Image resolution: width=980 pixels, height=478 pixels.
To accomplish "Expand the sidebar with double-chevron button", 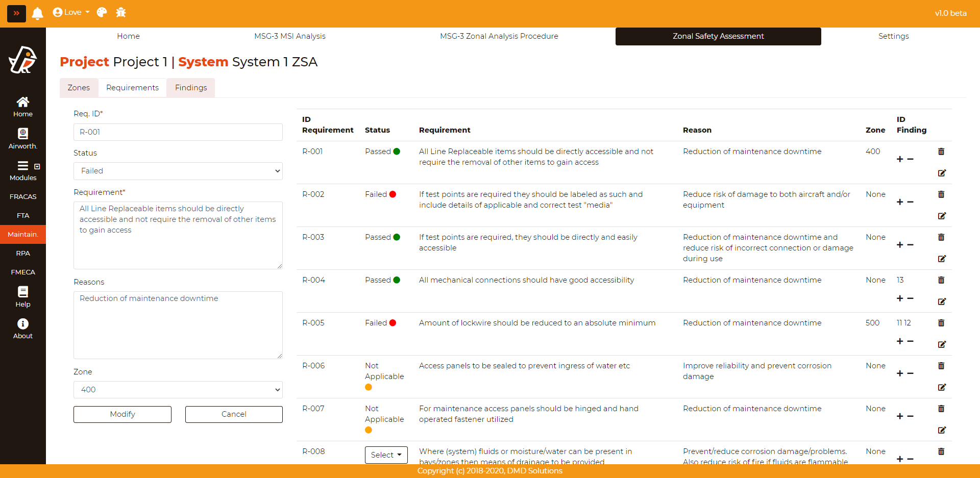I will point(16,13).
